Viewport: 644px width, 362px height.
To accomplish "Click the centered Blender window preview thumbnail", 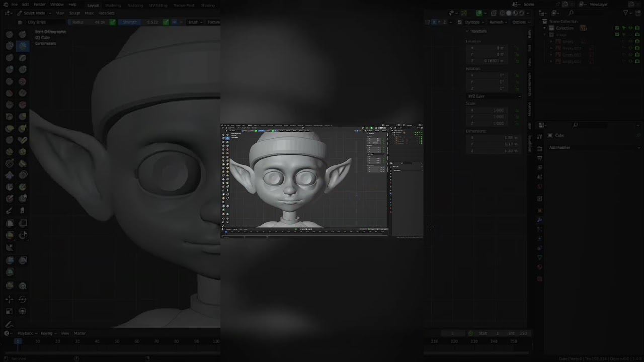I will point(322,181).
